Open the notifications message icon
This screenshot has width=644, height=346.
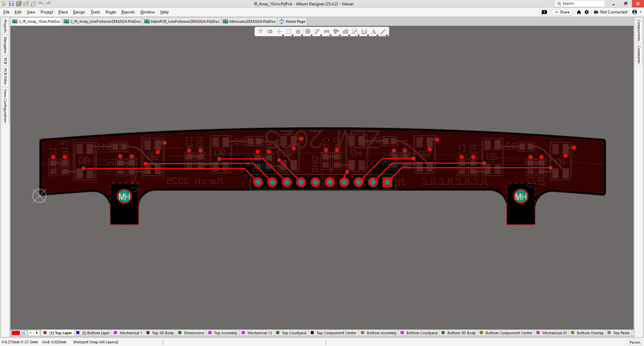[x=544, y=12]
